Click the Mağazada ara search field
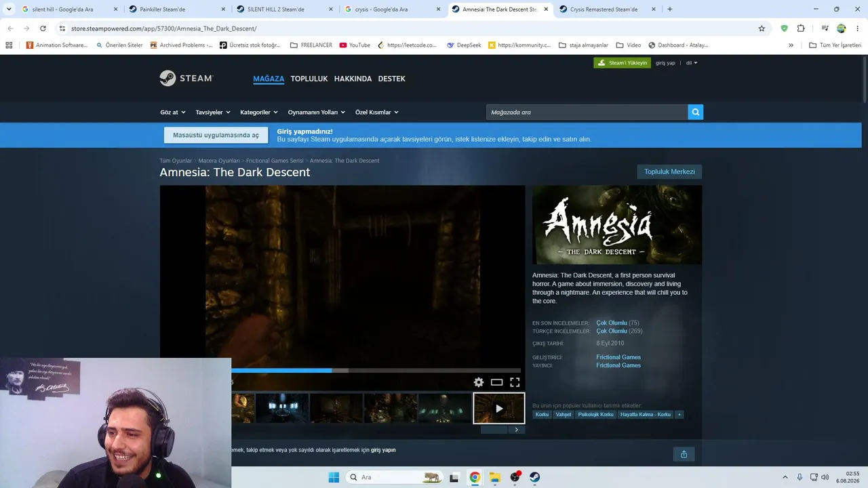Viewport: 868px width, 488px height. [587, 113]
